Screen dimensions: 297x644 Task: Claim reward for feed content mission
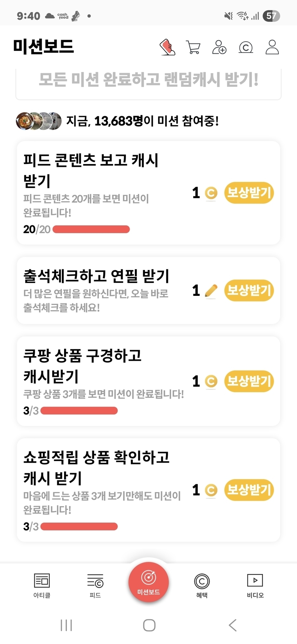tap(249, 193)
